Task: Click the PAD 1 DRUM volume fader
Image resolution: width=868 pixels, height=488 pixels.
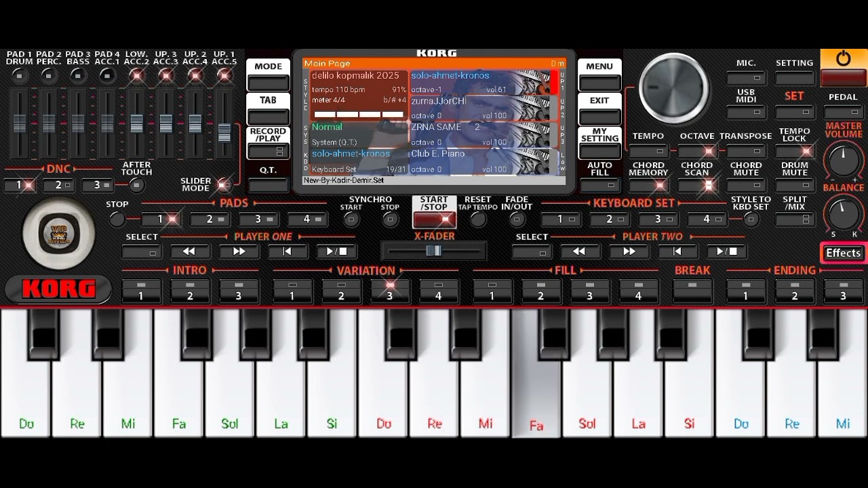Action: 19,123
